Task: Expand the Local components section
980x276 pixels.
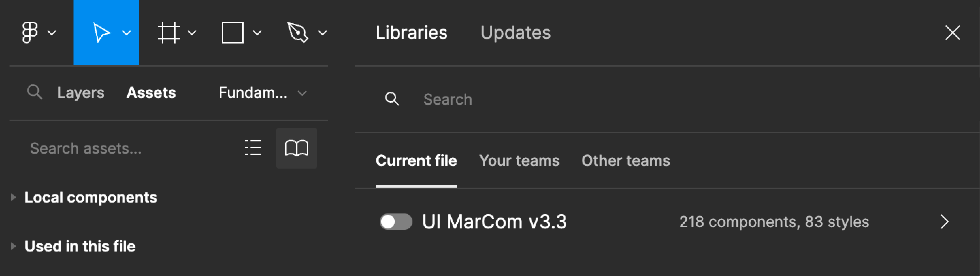Action: click(13, 197)
